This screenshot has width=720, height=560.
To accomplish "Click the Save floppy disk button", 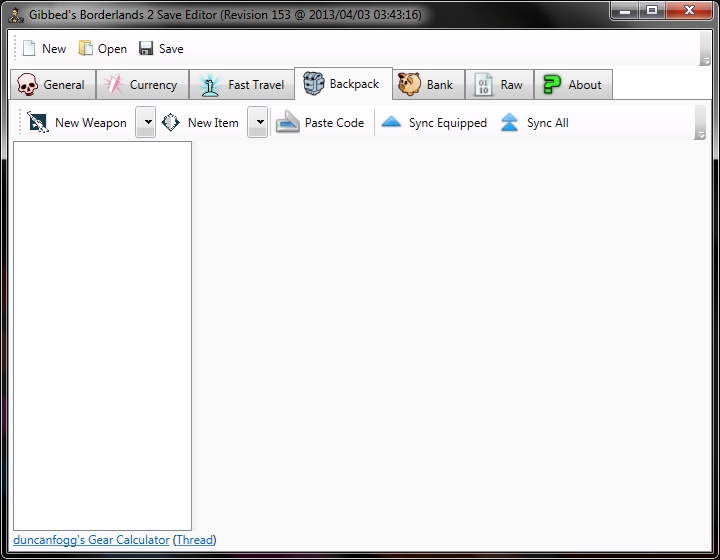I will coord(161,48).
